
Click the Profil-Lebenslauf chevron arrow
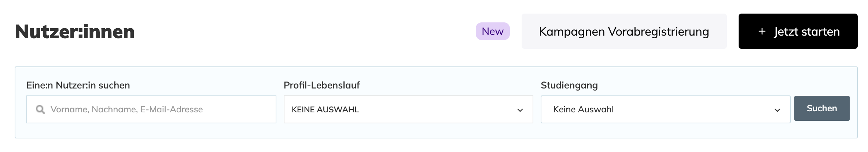[x=520, y=110]
